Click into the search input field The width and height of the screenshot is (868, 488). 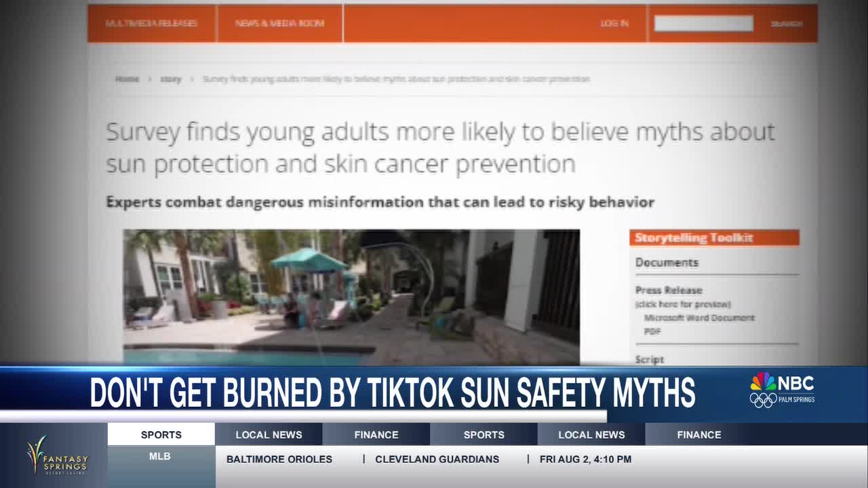pos(703,23)
